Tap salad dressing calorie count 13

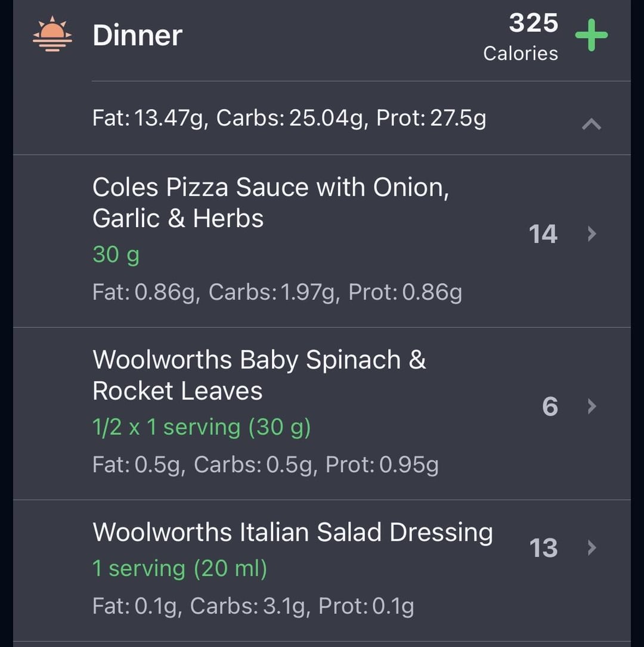coord(543,548)
